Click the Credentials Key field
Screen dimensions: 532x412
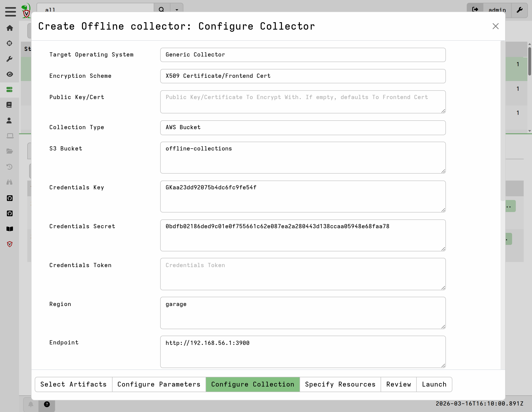[303, 197]
